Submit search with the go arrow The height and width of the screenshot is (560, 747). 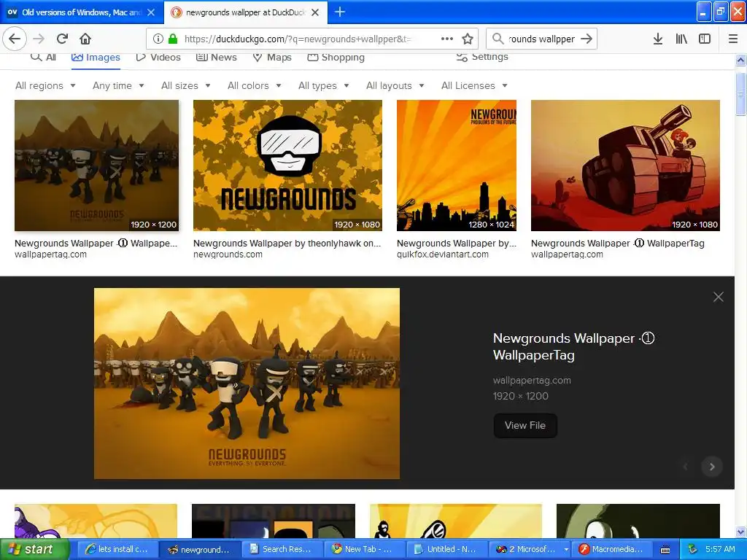pos(587,39)
